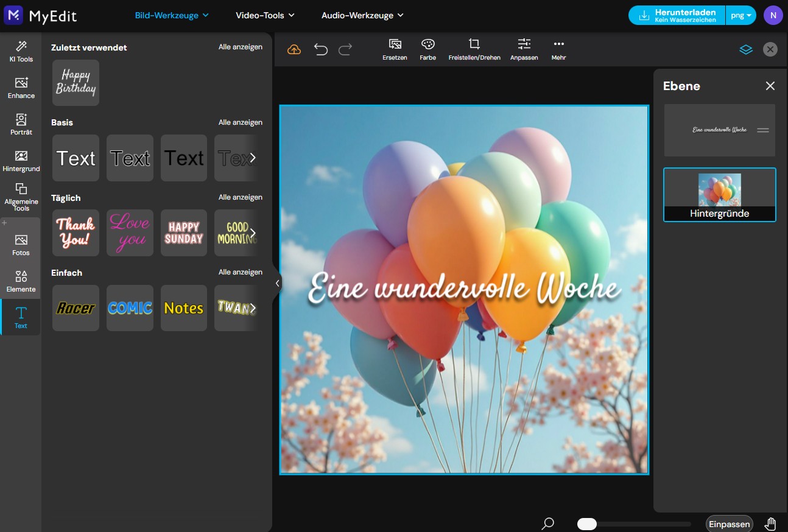Choose the first plain white Text style
The height and width of the screenshot is (532, 788).
click(x=76, y=158)
